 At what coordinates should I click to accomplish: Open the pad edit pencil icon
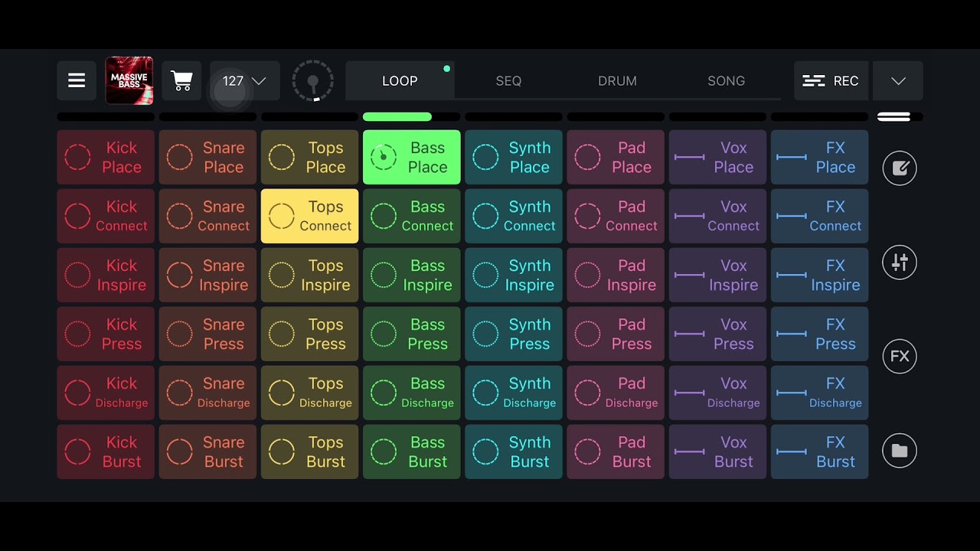900,168
